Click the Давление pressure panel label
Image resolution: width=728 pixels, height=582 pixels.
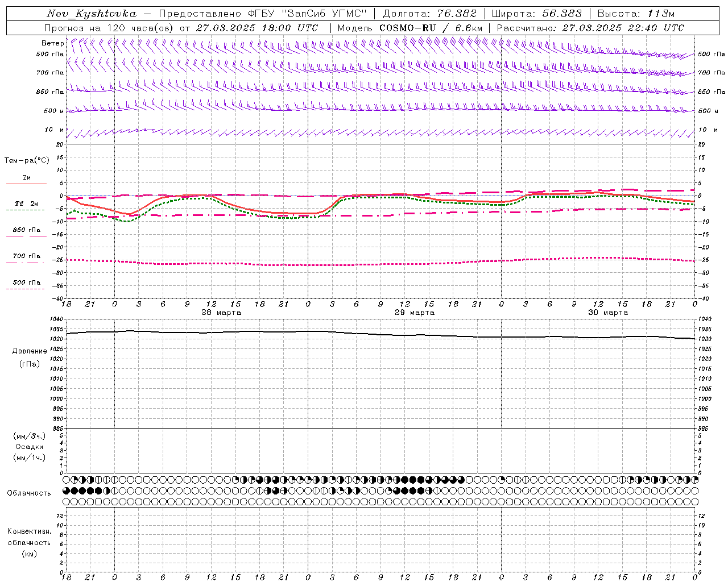pos(30,351)
